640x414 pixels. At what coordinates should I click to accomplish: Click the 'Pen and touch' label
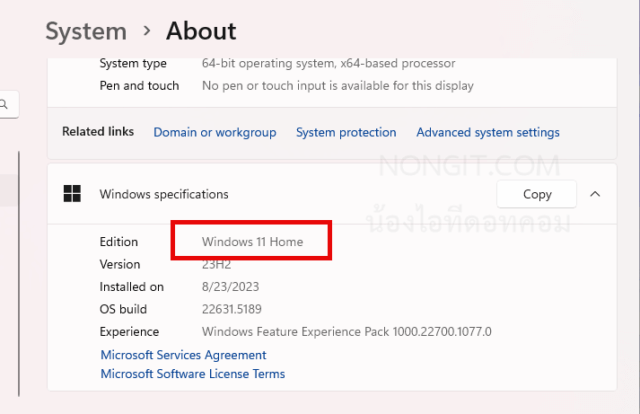click(139, 86)
